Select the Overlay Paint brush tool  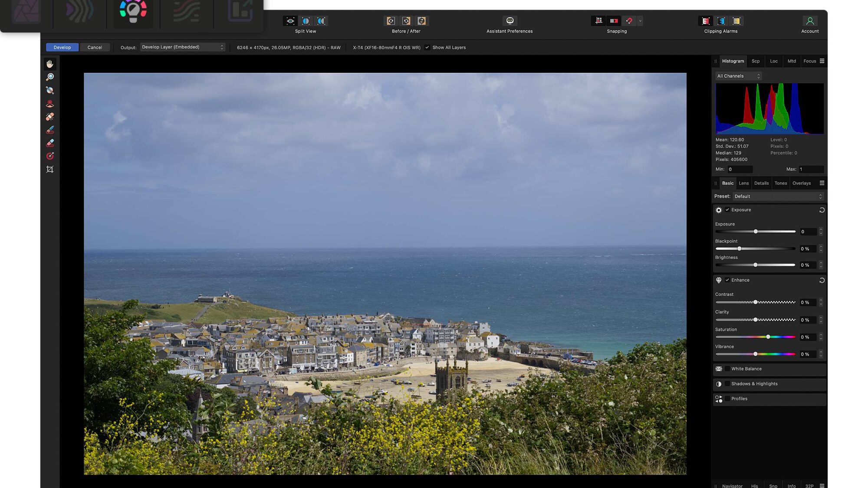click(x=50, y=130)
